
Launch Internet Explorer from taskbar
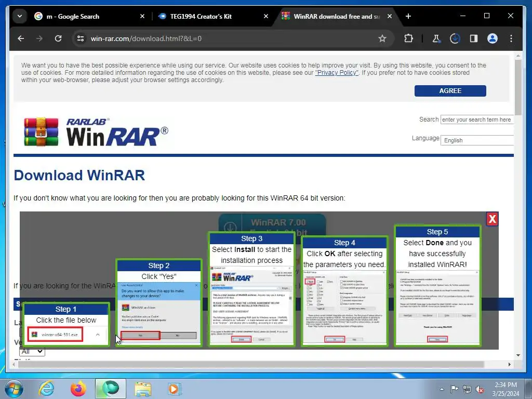[46, 389]
